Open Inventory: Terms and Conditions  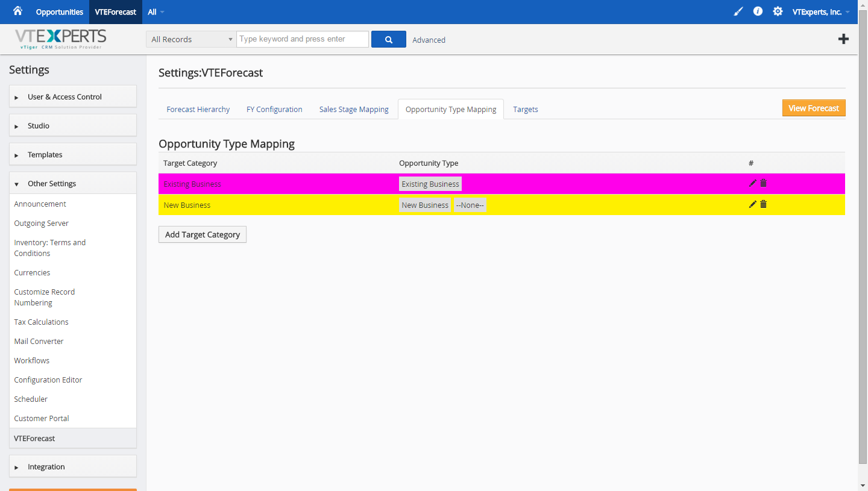pyautogui.click(x=50, y=248)
